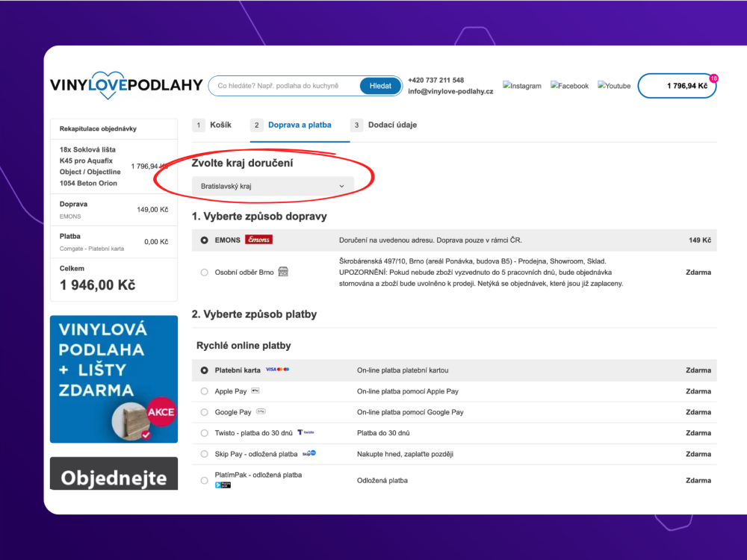Click the Visa Mastercard icons next to Platební karta
Image resolution: width=747 pixels, height=560 pixels.
point(278,370)
